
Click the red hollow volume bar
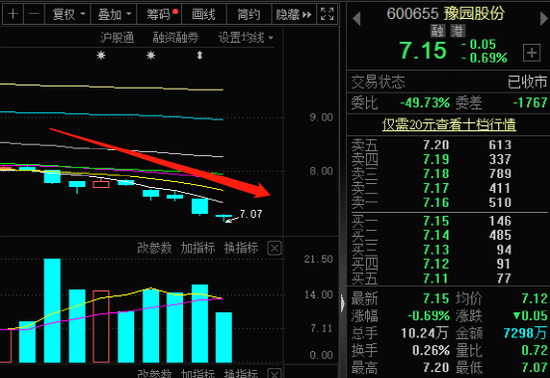click(x=101, y=326)
